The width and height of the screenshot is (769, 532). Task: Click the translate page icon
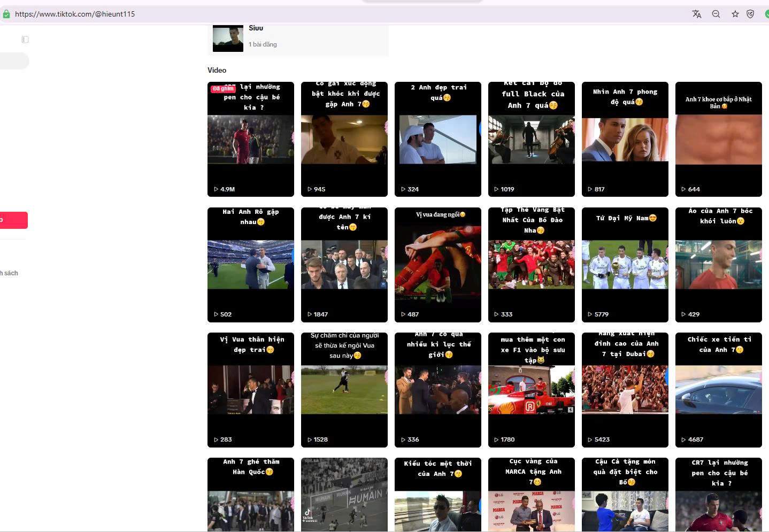pyautogui.click(x=696, y=14)
